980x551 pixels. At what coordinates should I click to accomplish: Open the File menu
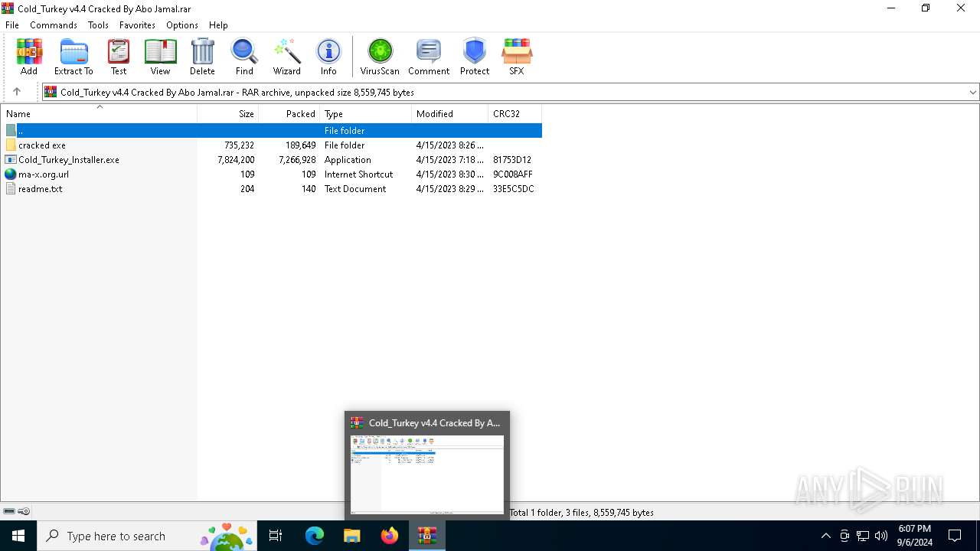12,24
